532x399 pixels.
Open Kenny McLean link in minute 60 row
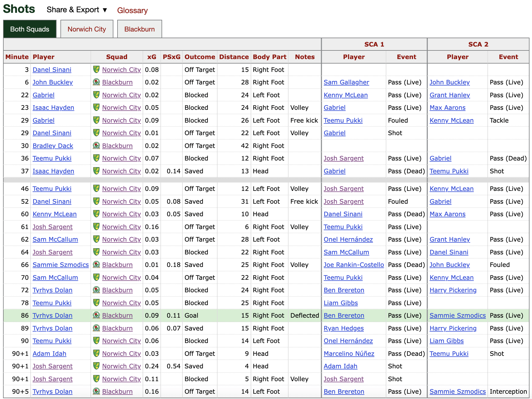point(54,214)
